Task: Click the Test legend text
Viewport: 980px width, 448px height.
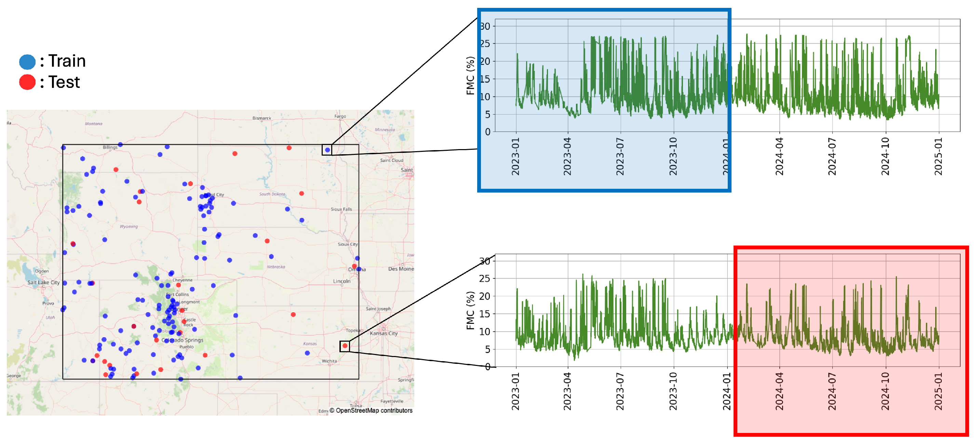Action: tap(64, 82)
